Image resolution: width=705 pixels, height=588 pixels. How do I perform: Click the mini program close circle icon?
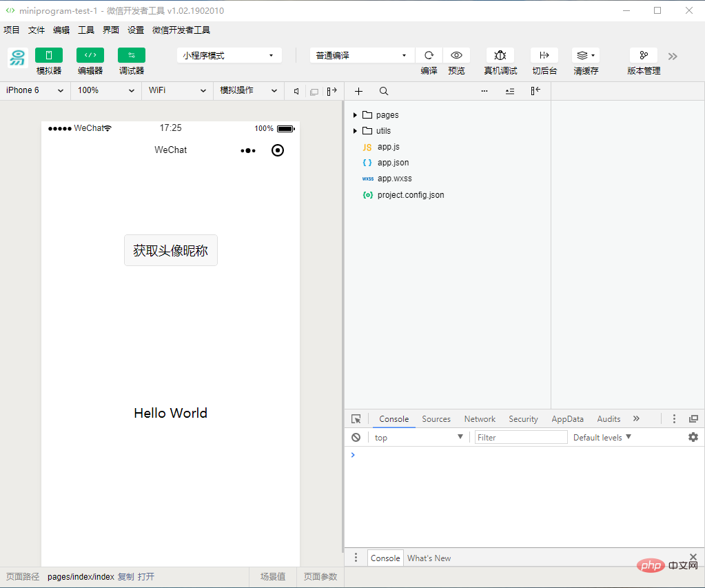(278, 150)
